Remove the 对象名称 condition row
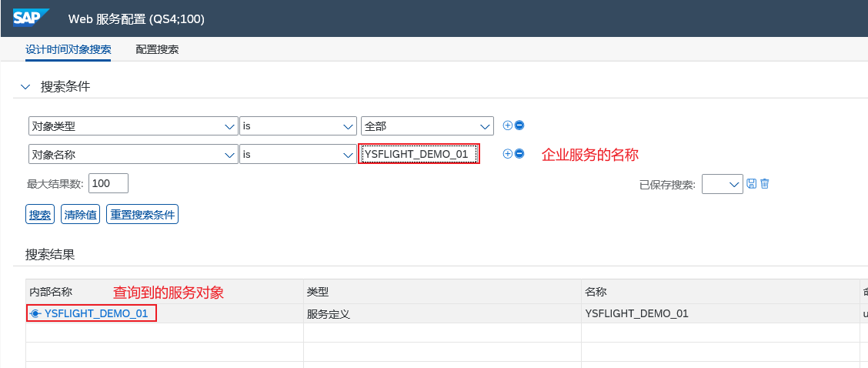This screenshot has height=368, width=868. tap(519, 153)
